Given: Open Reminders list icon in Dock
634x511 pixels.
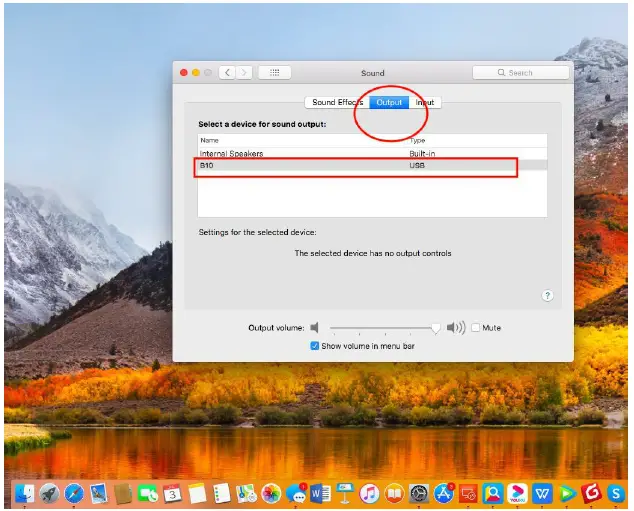Looking at the screenshot, I should tap(222, 494).
